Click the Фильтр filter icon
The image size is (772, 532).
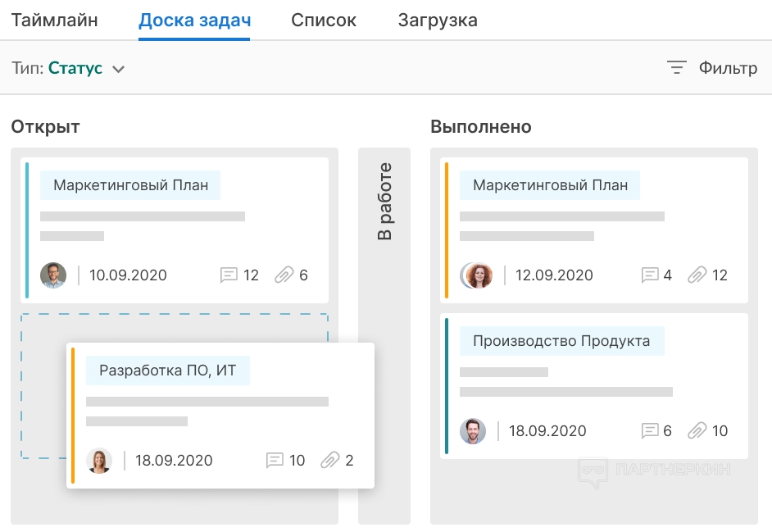(x=676, y=68)
